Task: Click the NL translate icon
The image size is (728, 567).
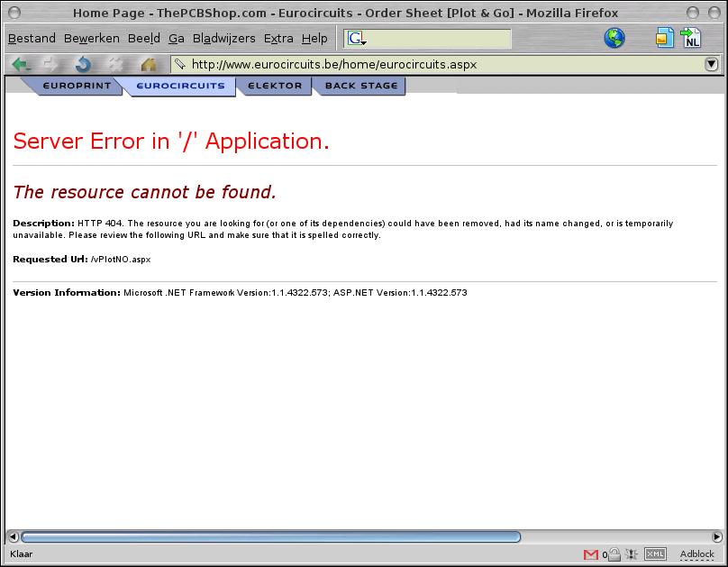Action: pyautogui.click(x=691, y=38)
